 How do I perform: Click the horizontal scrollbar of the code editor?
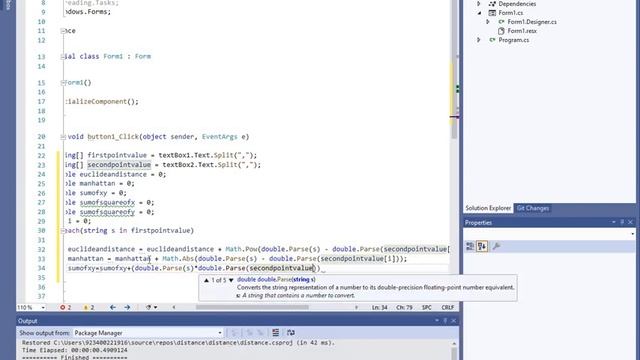[252, 307]
